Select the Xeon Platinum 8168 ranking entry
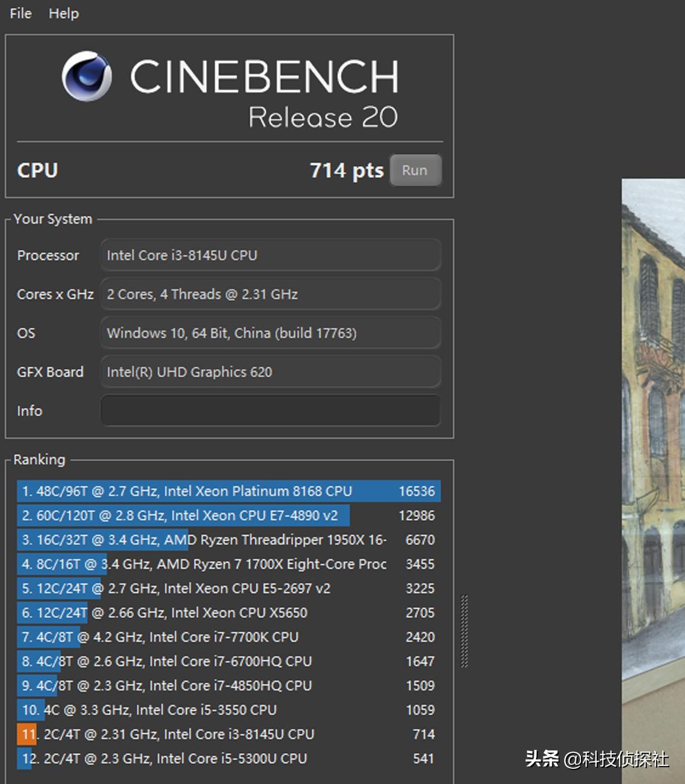Screen dimensions: 685x784 coord(228,491)
